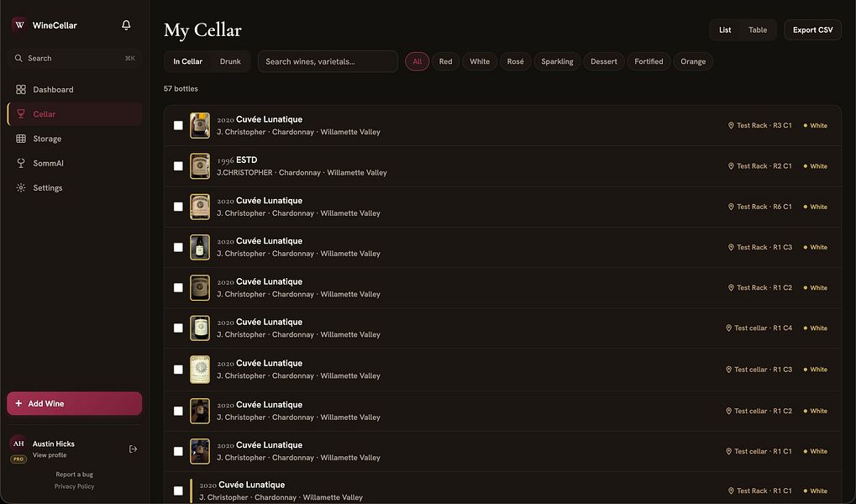Click the logout arrow icon
856x504 pixels.
click(x=134, y=449)
